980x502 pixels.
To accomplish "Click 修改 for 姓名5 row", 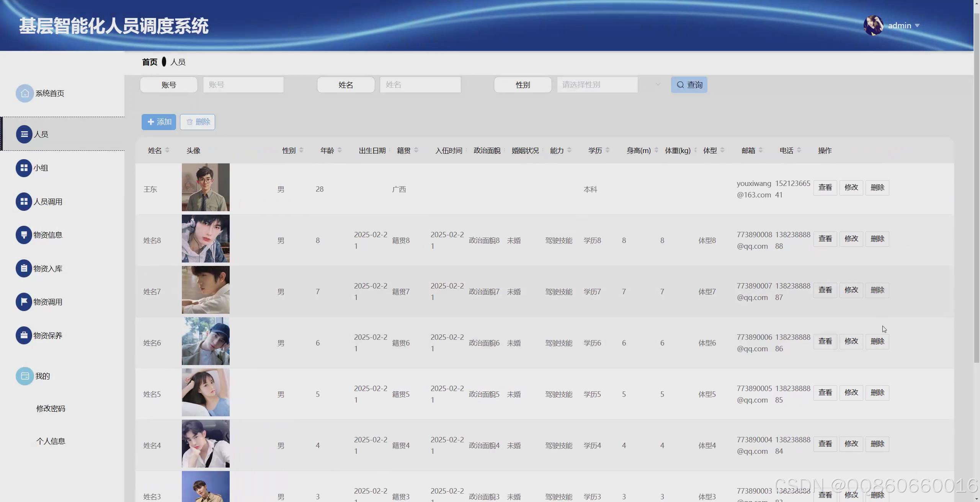I will [x=851, y=393].
